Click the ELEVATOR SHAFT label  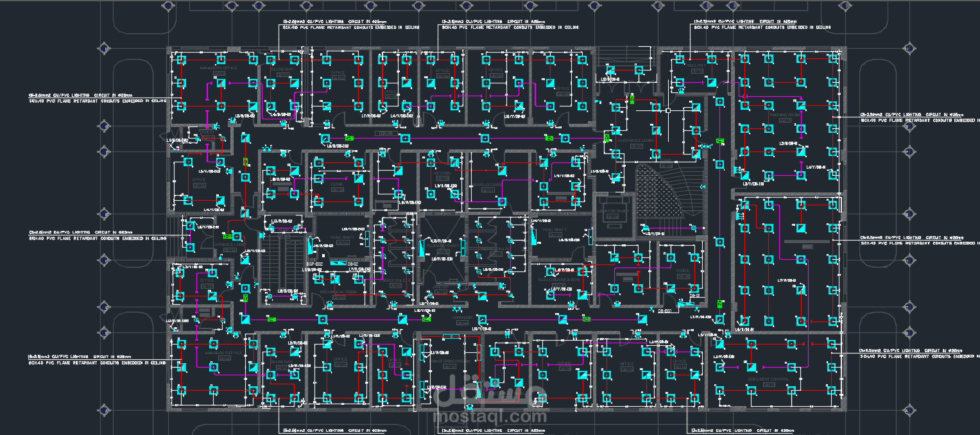coord(613,210)
